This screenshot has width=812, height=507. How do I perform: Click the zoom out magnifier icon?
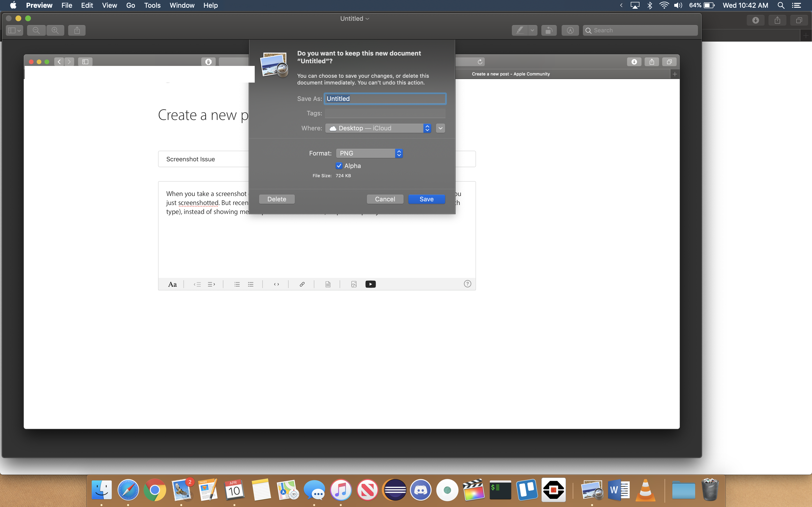[36, 30]
